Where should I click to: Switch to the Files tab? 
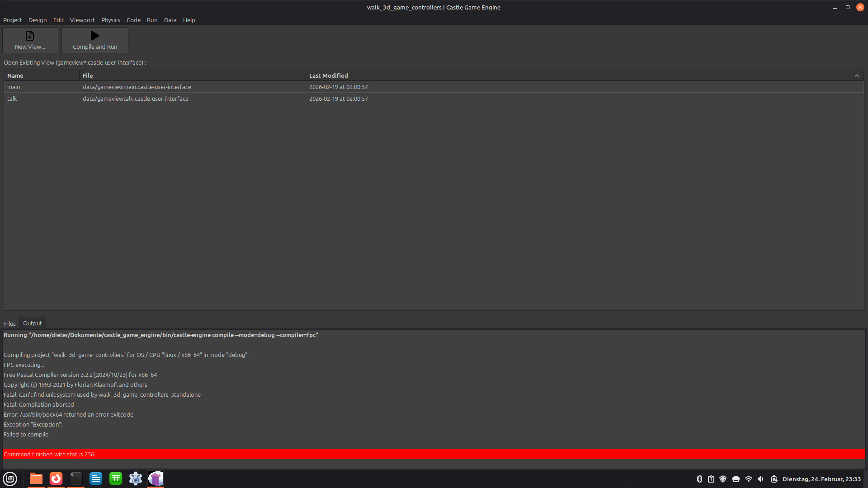click(9, 324)
